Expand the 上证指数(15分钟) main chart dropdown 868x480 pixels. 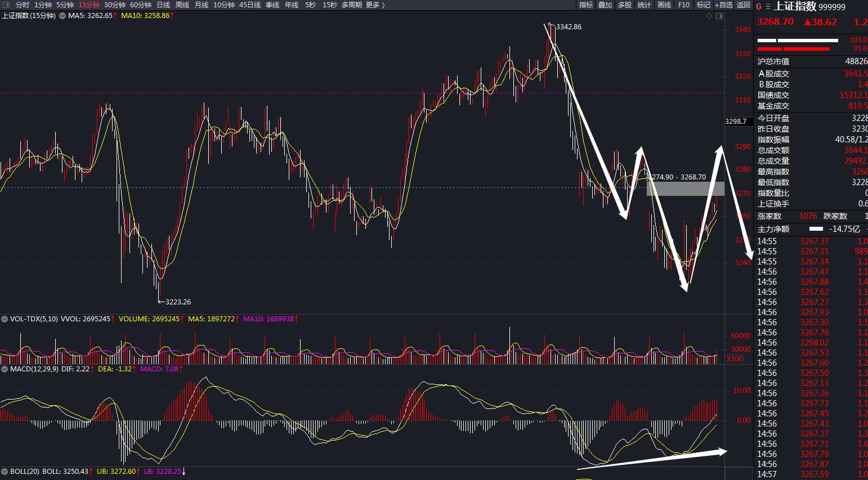point(61,16)
